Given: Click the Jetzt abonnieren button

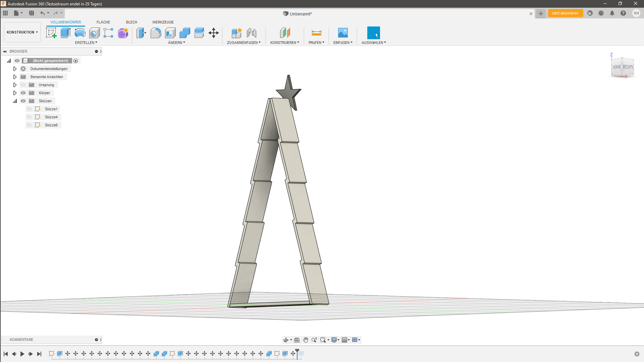Looking at the screenshot, I should pos(565,13).
